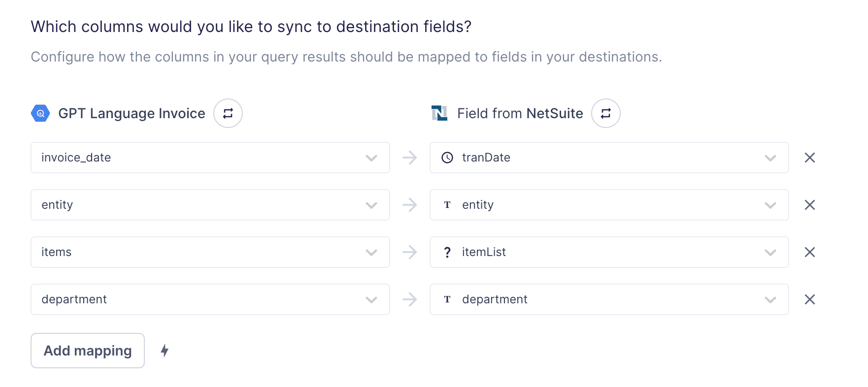The image size is (868, 387).
Task: Refresh the GPT Language Invoice source columns
Action: (228, 113)
